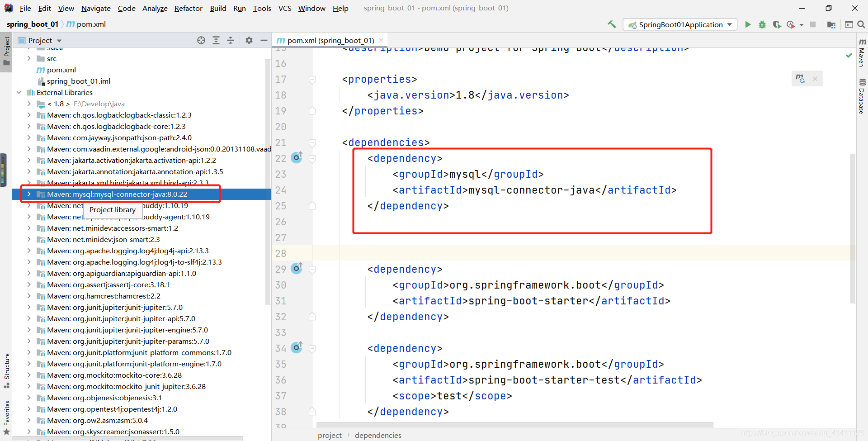
Task: Open the VCS menu
Action: coord(285,8)
